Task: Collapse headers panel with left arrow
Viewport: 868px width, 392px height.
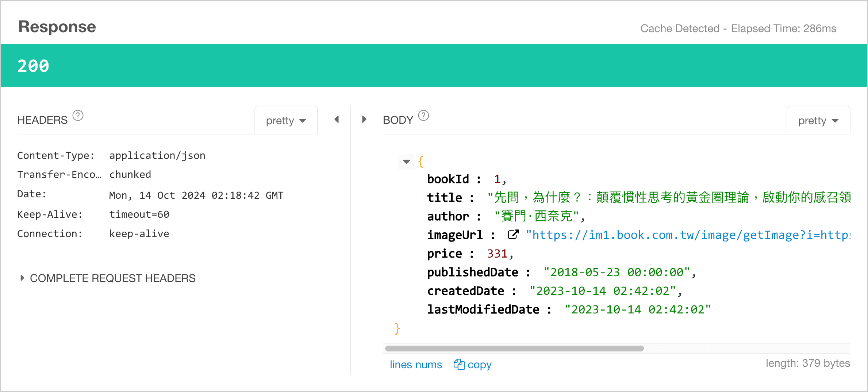Action: coord(337,119)
